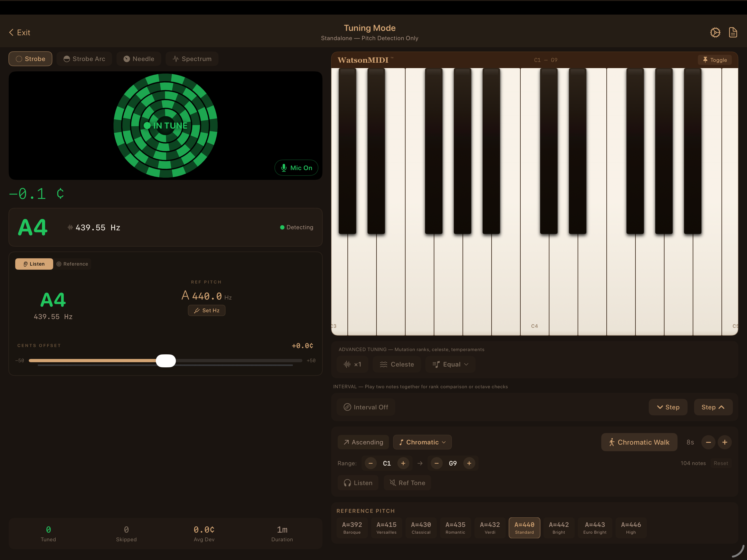Viewport: 747px width, 560px height.
Task: Select the Needle tuner display mode
Action: click(x=139, y=58)
